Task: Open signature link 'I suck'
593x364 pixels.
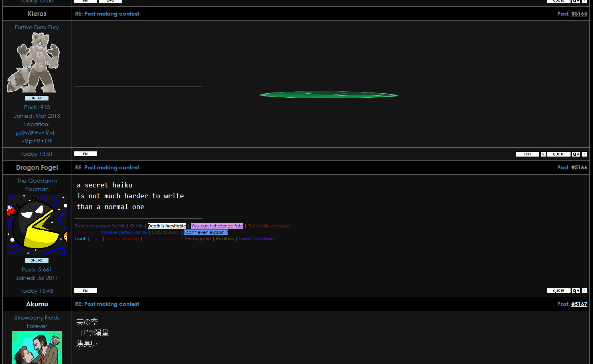Action: tap(80, 239)
